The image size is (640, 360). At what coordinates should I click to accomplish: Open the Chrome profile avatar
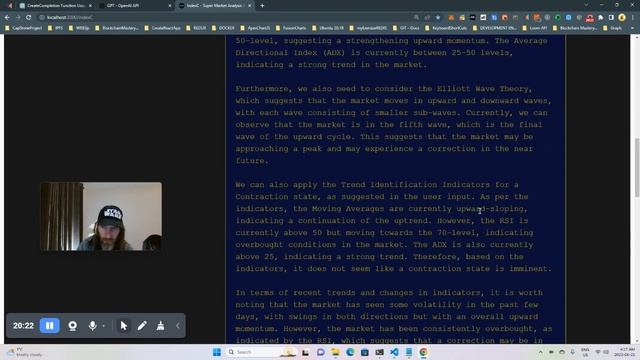(622, 18)
